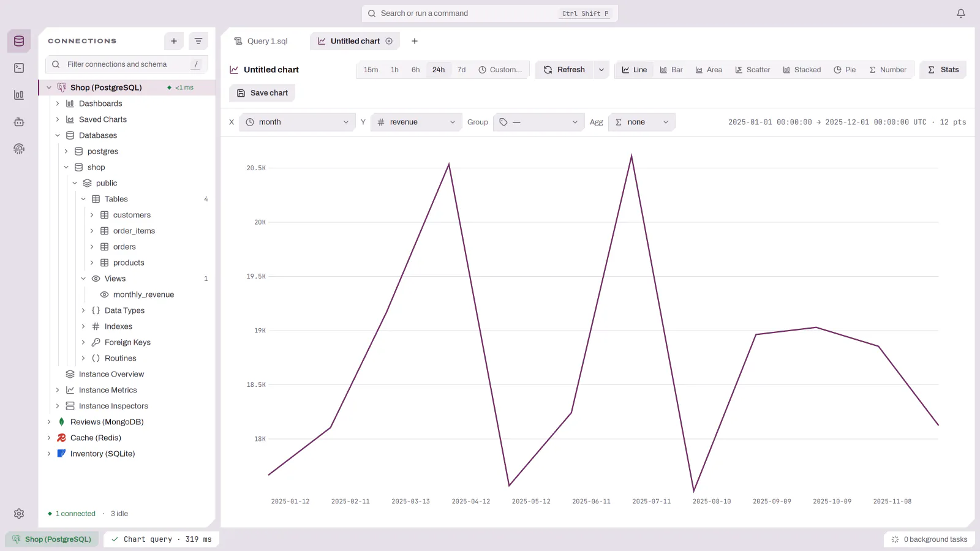Open the database connections sidebar icon
Viewport: 980px width, 551px height.
(19, 41)
